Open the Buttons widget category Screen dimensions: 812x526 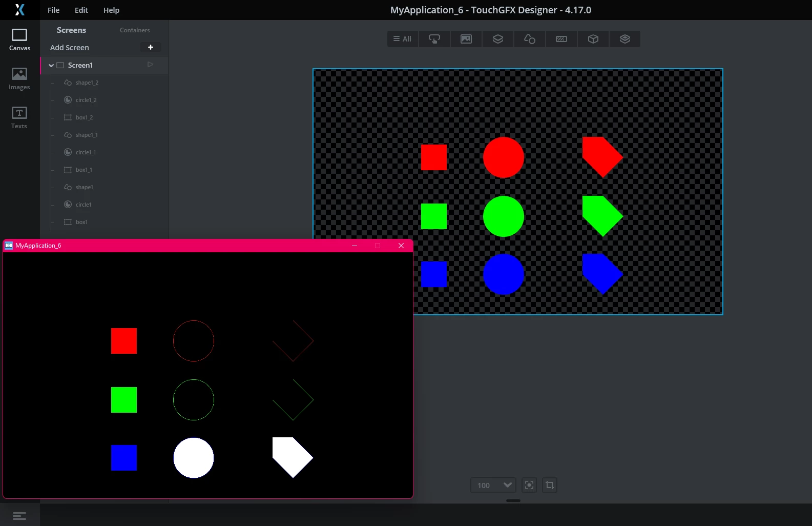pos(434,39)
